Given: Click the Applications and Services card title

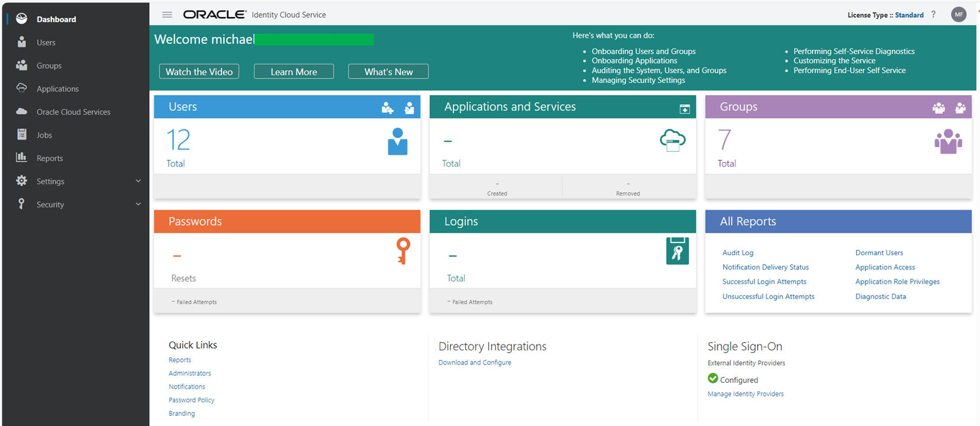Looking at the screenshot, I should 510,107.
